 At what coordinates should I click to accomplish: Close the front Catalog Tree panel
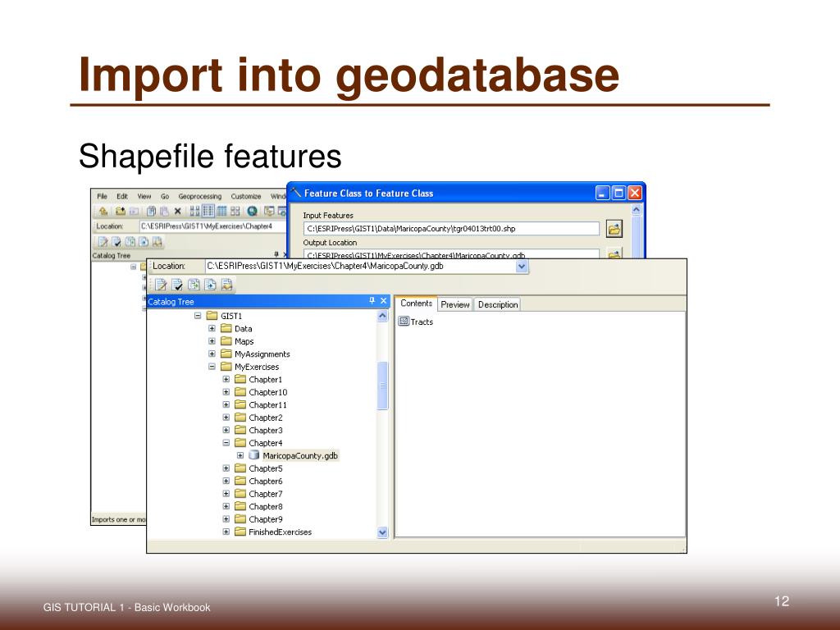pos(384,301)
